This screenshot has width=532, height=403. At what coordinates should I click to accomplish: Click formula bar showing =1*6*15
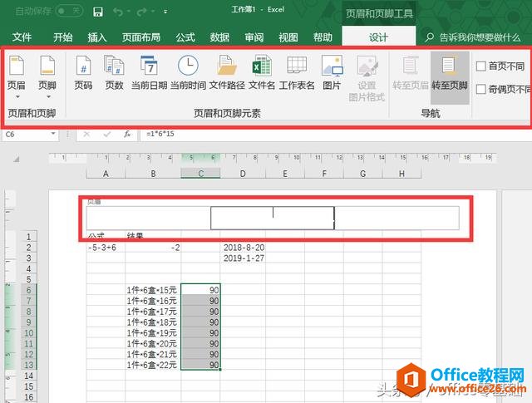[x=335, y=134]
